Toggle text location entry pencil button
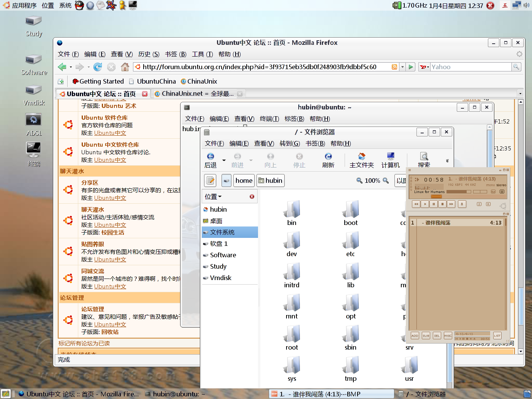 point(211,180)
